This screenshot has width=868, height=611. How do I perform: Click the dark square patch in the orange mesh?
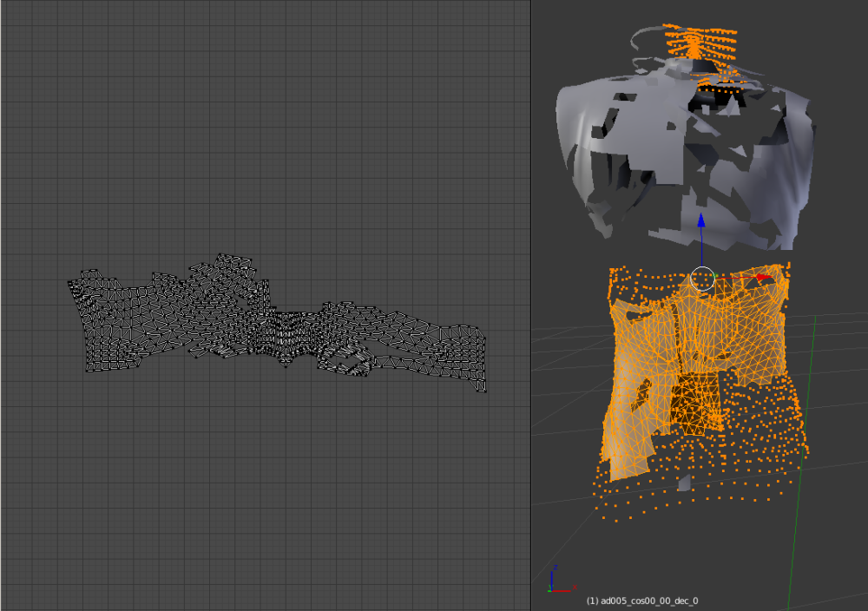click(693, 404)
